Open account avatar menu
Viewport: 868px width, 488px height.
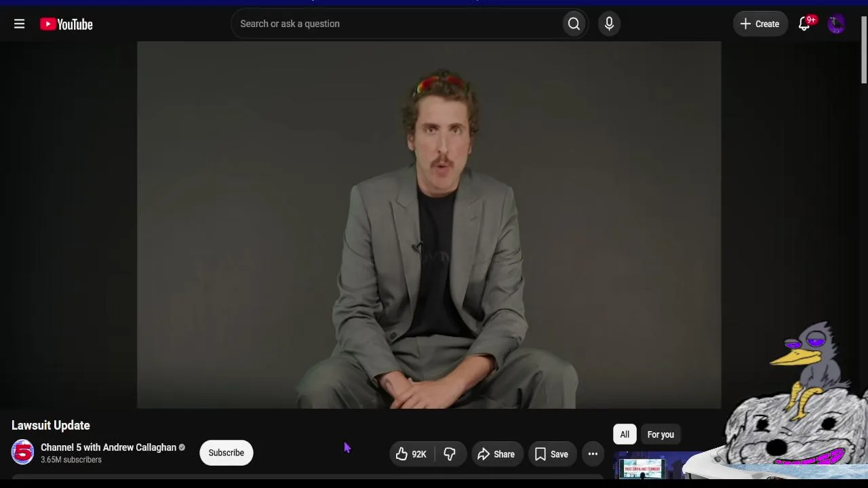pyautogui.click(x=836, y=24)
